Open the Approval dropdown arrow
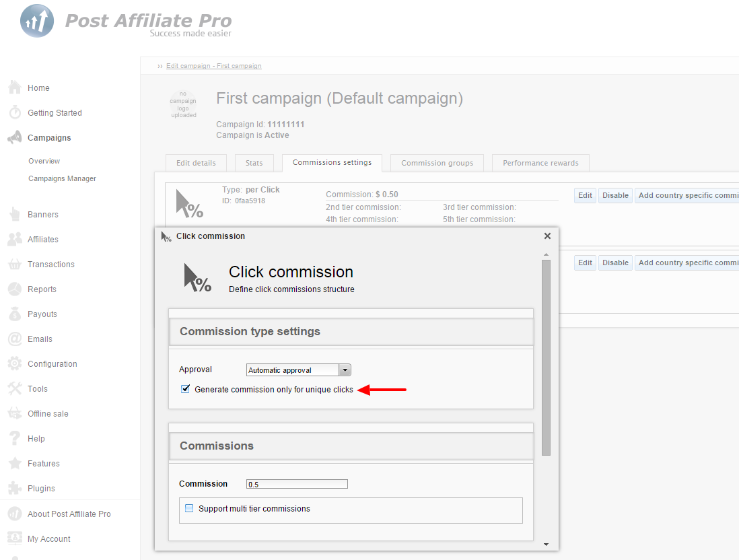Viewport: 739px width, 560px height. (345, 370)
